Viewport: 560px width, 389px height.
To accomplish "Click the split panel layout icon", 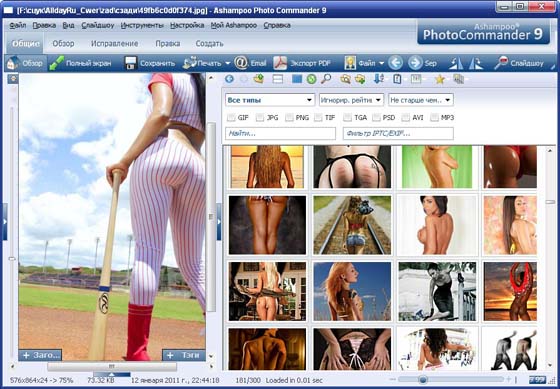I will [278, 79].
